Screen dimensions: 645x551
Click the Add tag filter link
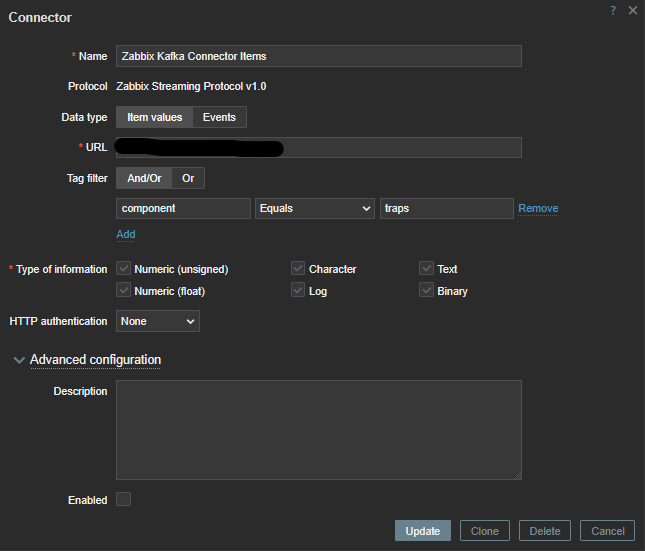(x=125, y=234)
